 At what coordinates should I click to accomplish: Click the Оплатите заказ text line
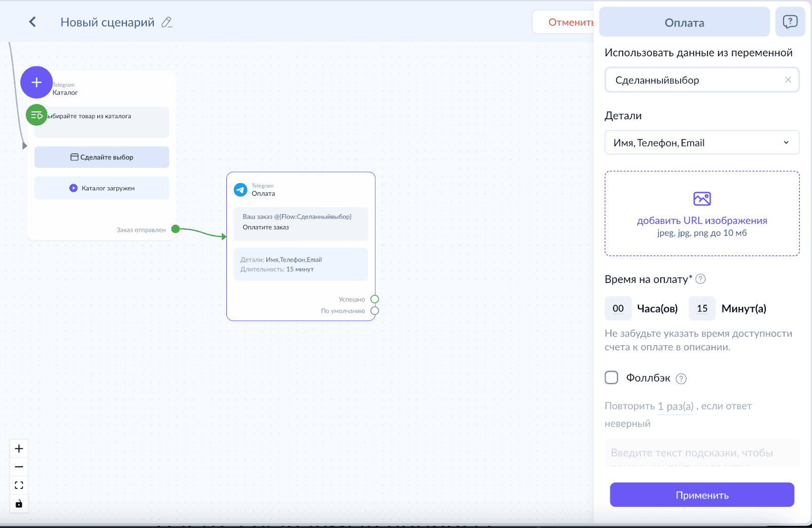tap(266, 227)
